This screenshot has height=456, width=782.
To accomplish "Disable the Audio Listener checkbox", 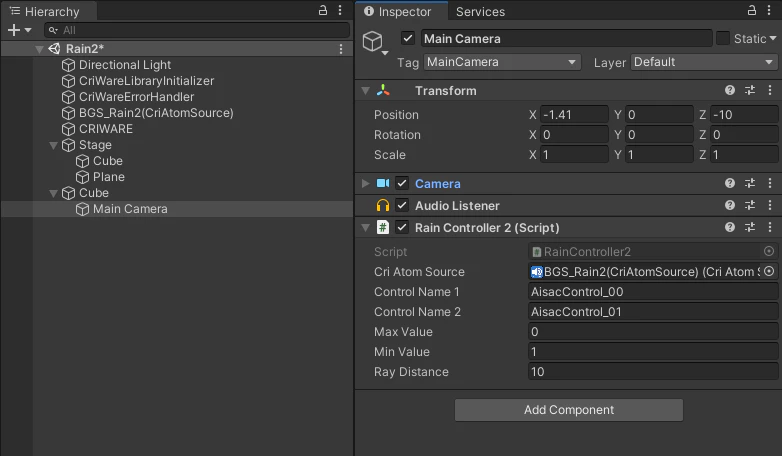I will [x=402, y=205].
